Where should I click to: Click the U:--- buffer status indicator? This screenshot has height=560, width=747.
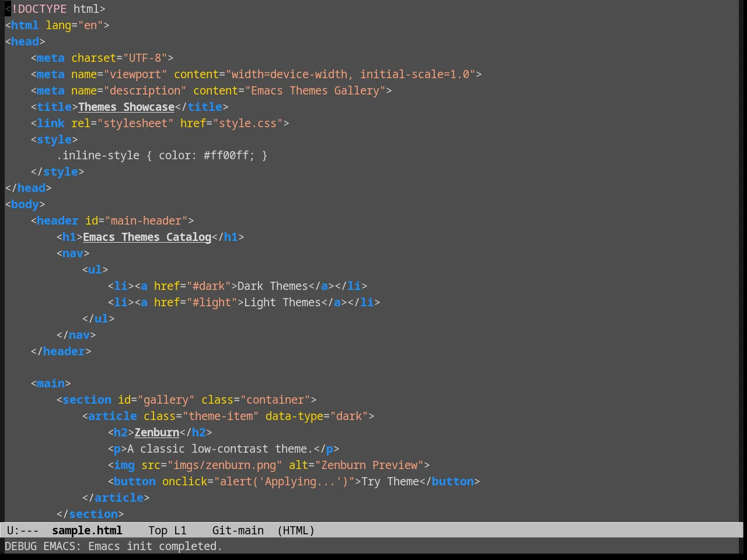[x=23, y=530]
